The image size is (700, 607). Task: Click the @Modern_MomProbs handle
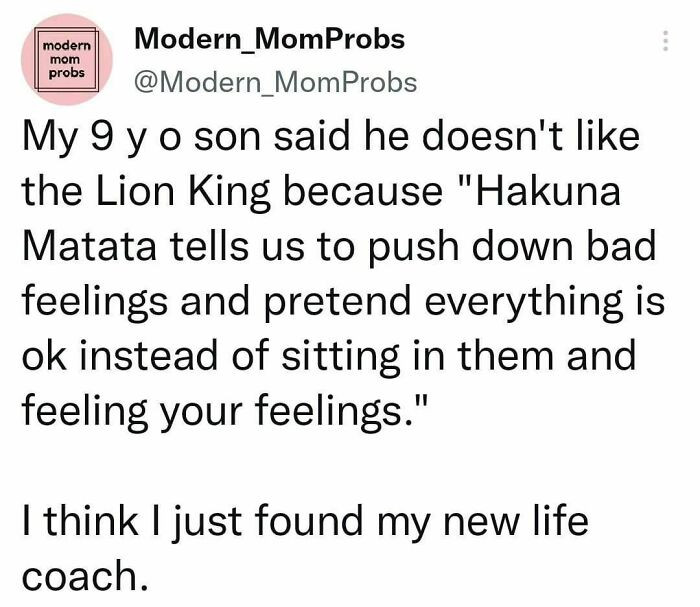pos(275,82)
